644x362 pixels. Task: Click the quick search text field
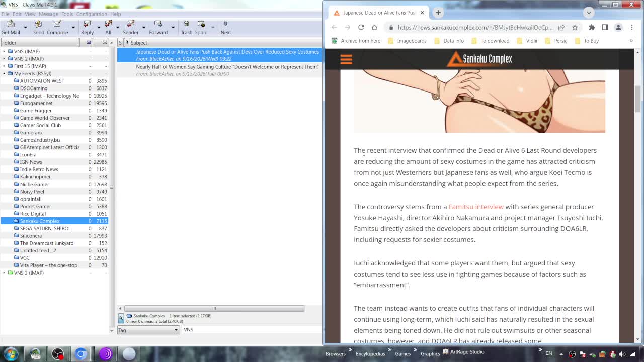pos(252,330)
